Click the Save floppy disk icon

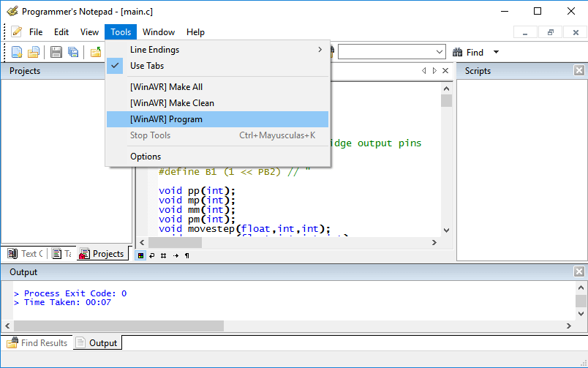tap(56, 52)
